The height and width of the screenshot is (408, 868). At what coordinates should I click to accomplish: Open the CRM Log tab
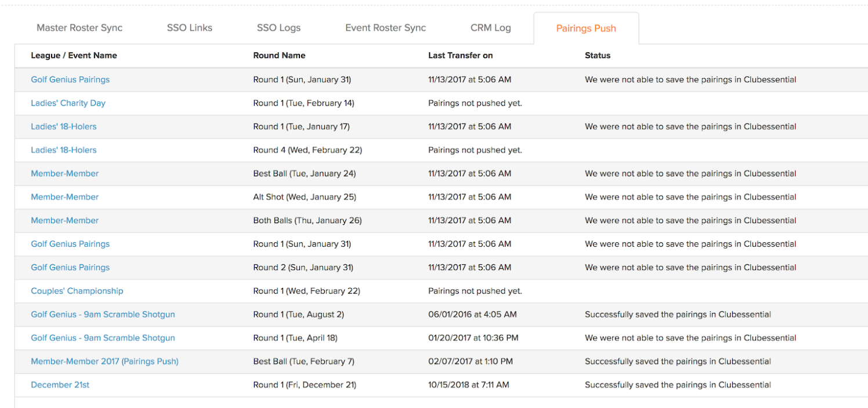[491, 28]
